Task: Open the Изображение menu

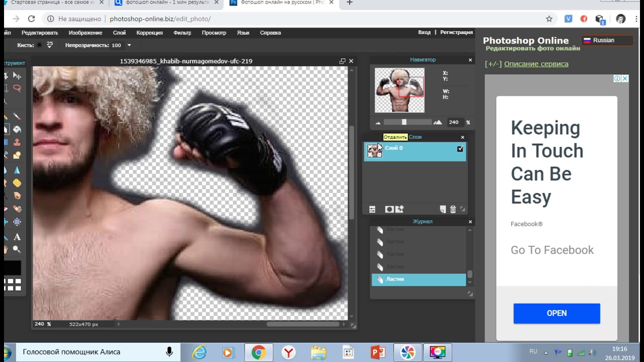Action: pos(86,33)
